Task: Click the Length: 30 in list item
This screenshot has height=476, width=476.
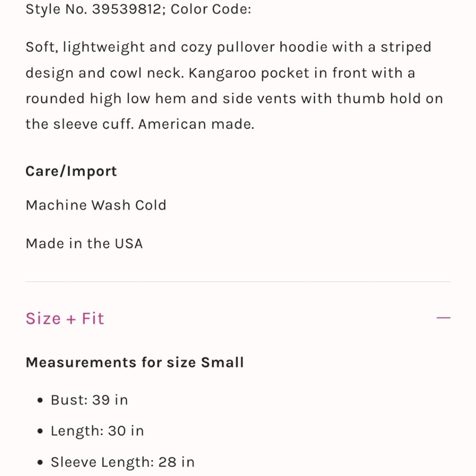Action: point(97,431)
